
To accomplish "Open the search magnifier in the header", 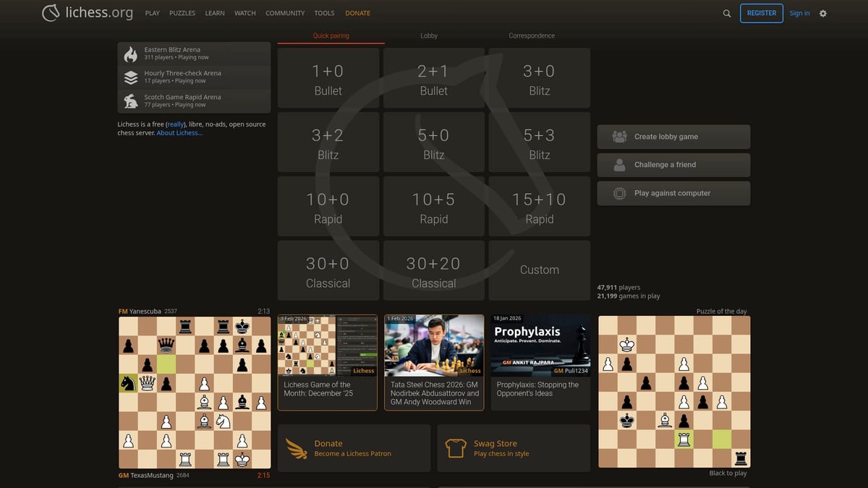I will pos(726,13).
